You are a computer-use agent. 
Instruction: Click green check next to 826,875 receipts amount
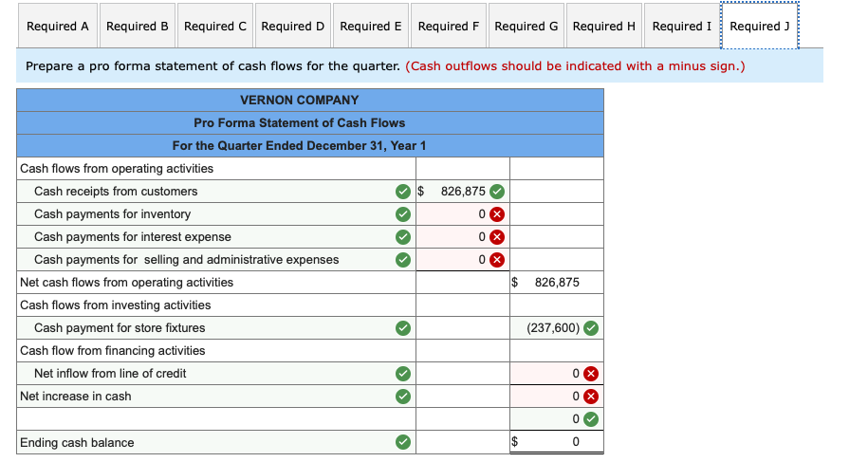(x=497, y=192)
